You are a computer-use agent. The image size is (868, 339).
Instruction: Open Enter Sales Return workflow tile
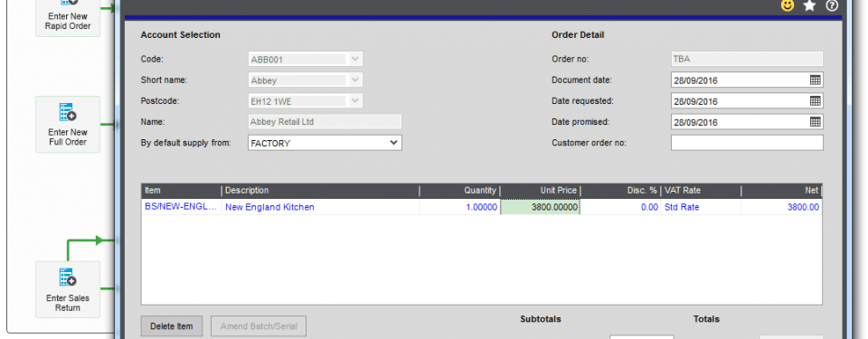point(68,289)
